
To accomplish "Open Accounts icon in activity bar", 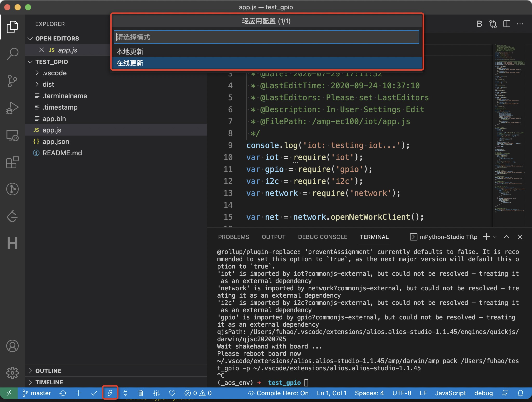I will pyautogui.click(x=12, y=346).
